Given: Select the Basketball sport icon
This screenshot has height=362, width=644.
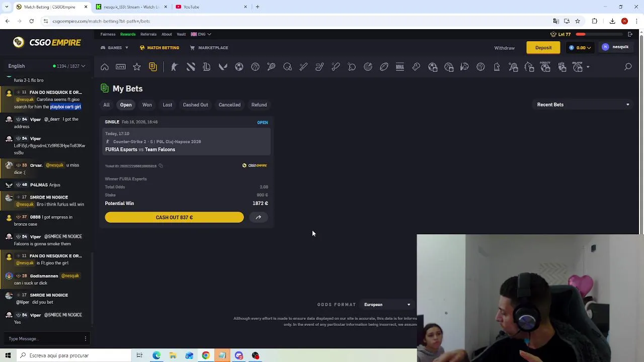Looking at the screenshot, I should [255, 67].
